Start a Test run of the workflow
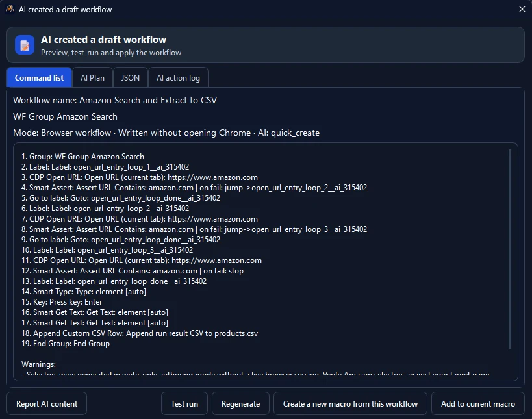The width and height of the screenshot is (532, 419). (184, 403)
